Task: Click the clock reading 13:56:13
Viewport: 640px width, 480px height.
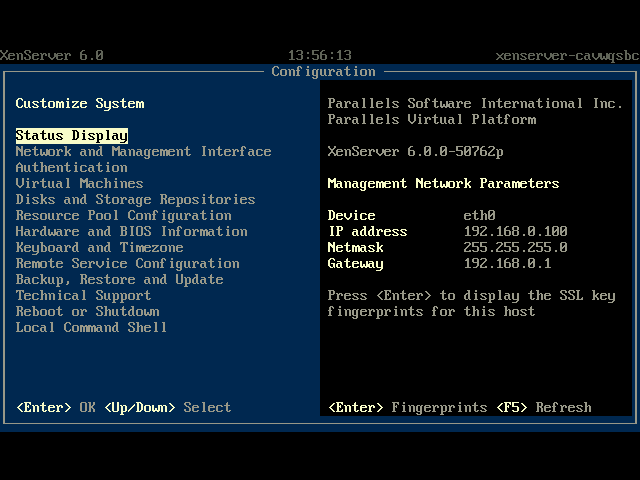Action: click(320, 55)
